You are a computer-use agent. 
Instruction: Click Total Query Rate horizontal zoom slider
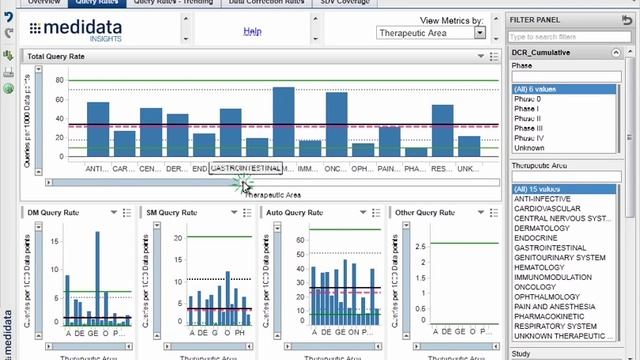coord(273,182)
